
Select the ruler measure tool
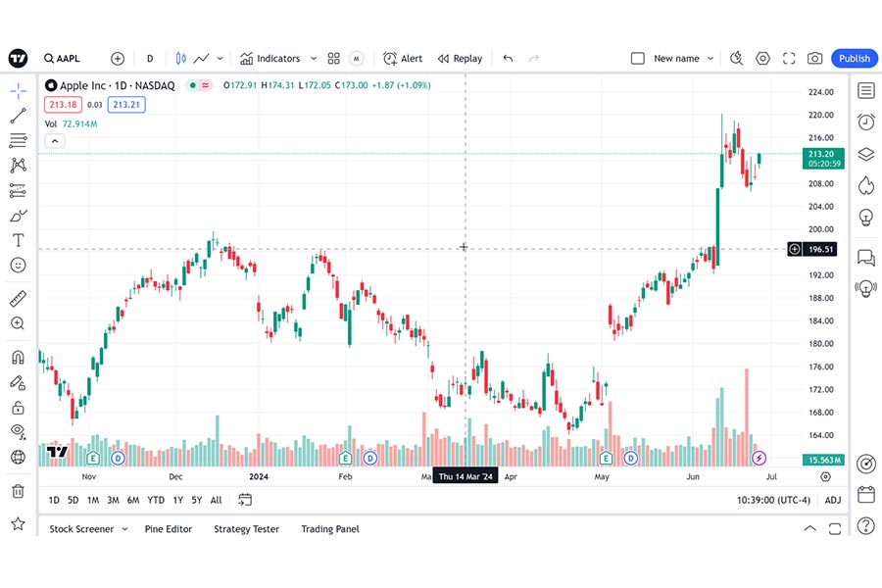(x=18, y=298)
